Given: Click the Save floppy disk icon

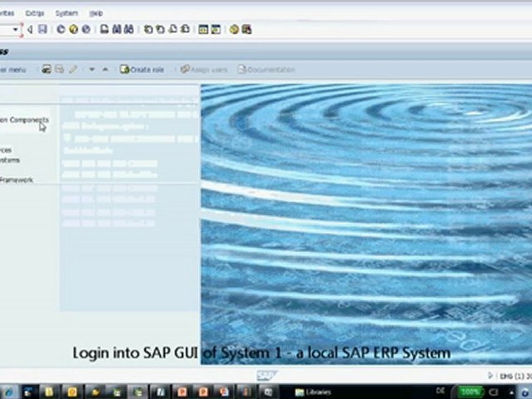Looking at the screenshot, I should (x=43, y=29).
